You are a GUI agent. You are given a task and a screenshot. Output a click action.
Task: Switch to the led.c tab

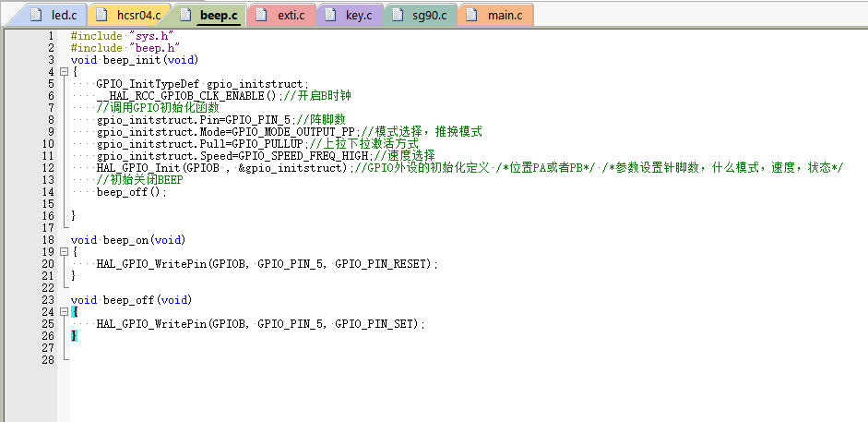tap(53, 15)
